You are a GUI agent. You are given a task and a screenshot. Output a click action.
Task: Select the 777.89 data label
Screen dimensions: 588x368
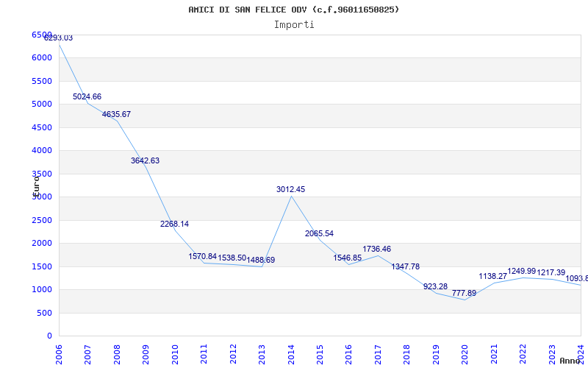(x=464, y=293)
